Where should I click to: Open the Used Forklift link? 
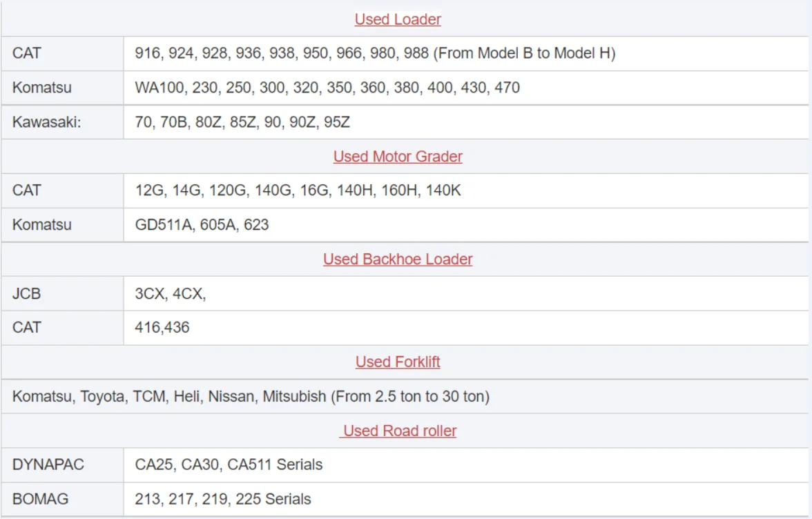398,362
